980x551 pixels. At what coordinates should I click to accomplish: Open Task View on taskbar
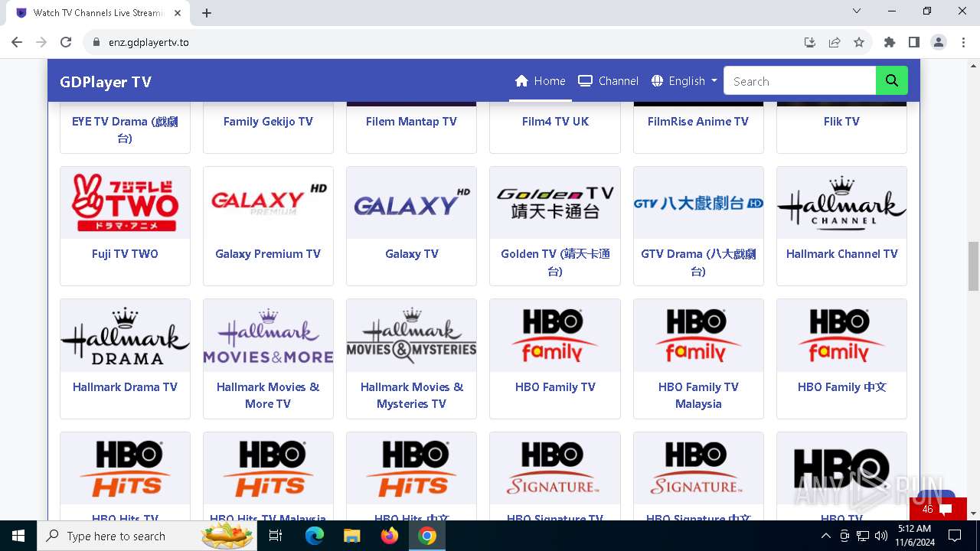[x=276, y=536]
